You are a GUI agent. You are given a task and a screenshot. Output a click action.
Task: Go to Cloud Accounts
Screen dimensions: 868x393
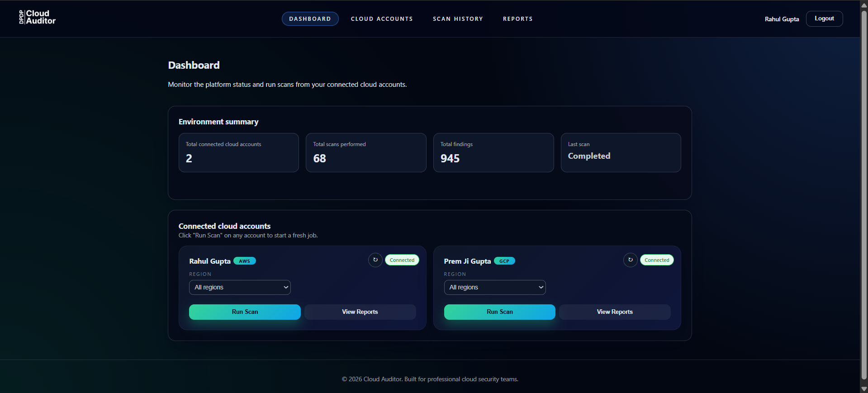[x=382, y=19]
